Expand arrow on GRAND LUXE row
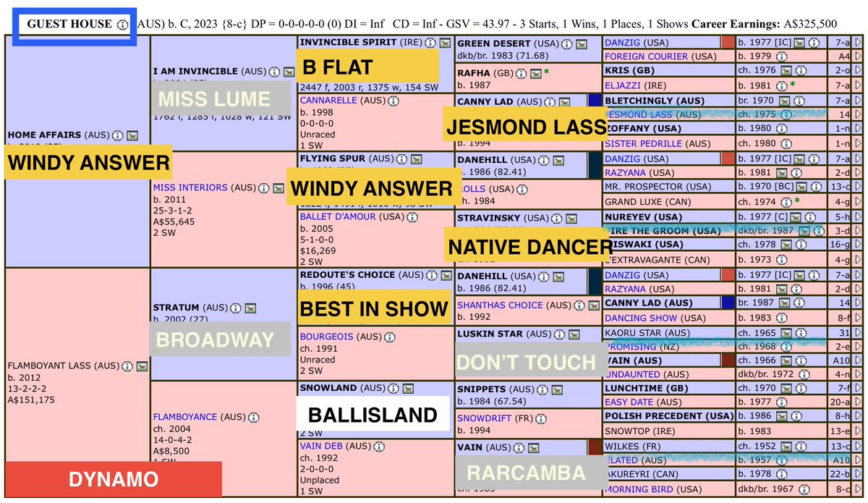Viewport: 868px width, 503px height. 857,201
